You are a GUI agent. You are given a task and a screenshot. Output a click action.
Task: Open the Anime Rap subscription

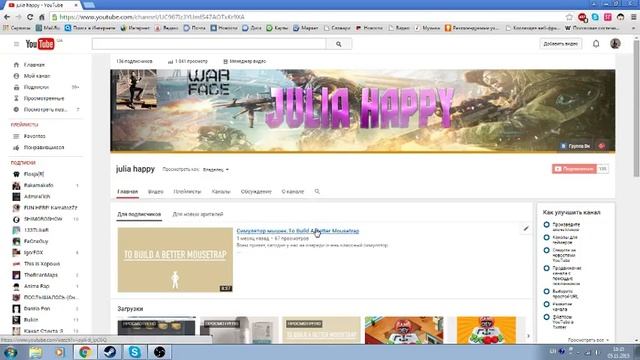[x=36, y=286]
